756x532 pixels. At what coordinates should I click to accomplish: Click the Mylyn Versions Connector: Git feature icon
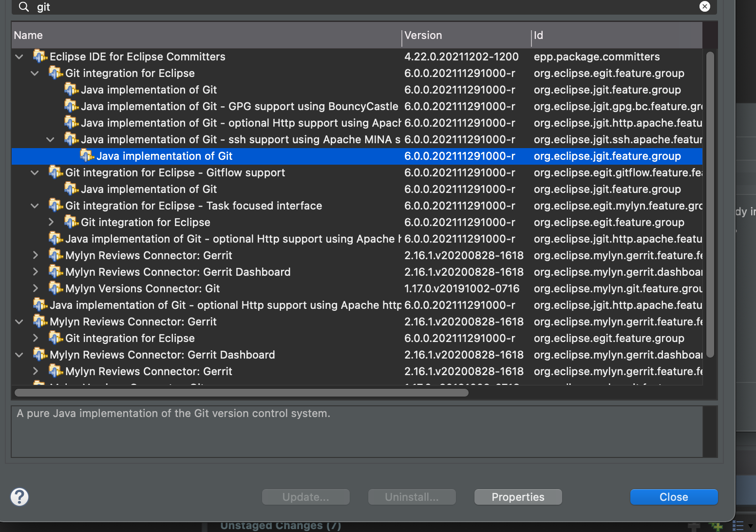click(56, 288)
